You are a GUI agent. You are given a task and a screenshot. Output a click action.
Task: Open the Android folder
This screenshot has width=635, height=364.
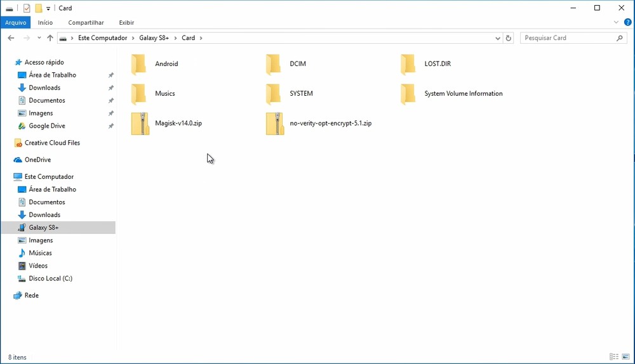pos(156,64)
